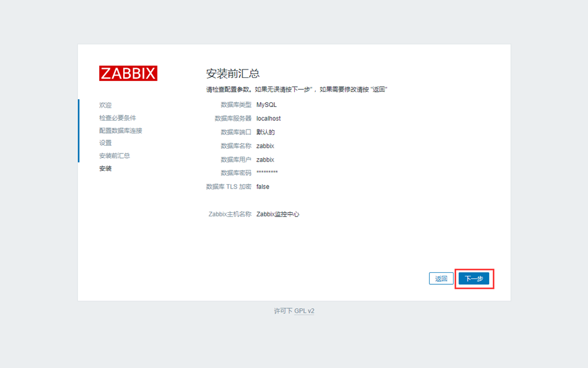Viewport: 588px width, 368px height.
Task: Click the 安装前汇总 page heading
Action: point(233,74)
